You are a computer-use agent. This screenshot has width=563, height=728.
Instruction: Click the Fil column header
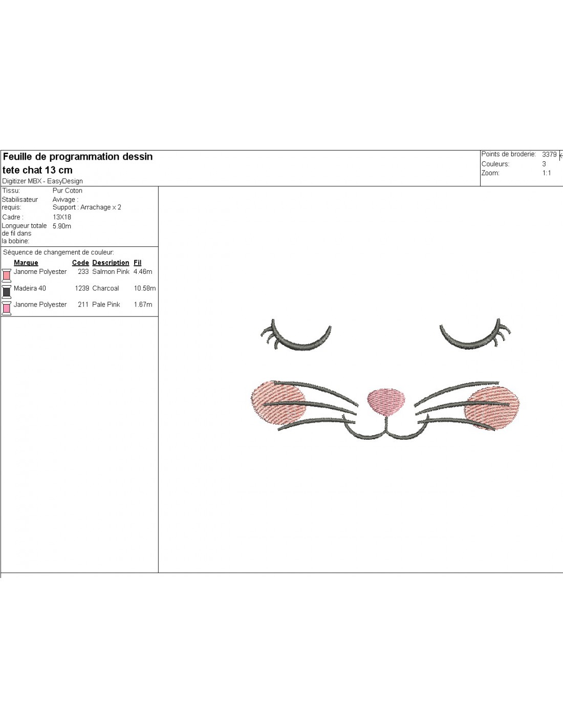click(137, 263)
